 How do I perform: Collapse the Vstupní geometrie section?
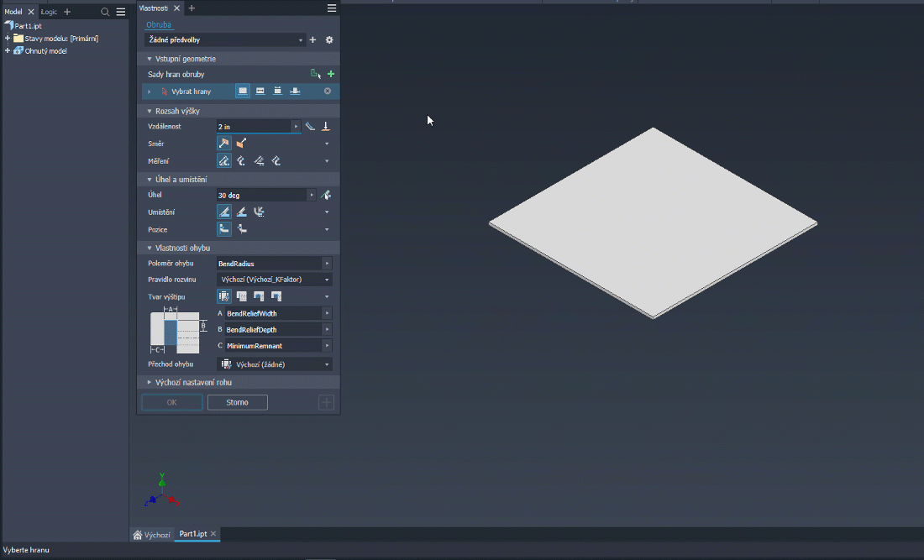tap(149, 59)
